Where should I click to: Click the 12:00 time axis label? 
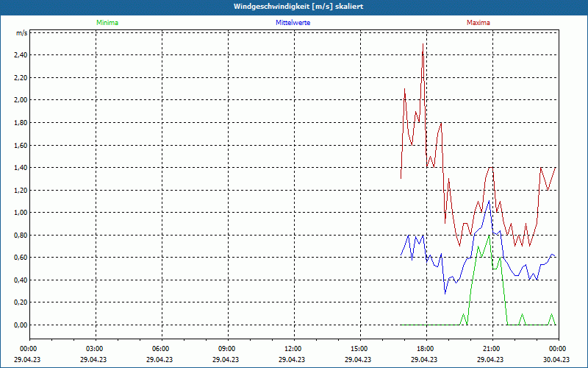(x=293, y=349)
